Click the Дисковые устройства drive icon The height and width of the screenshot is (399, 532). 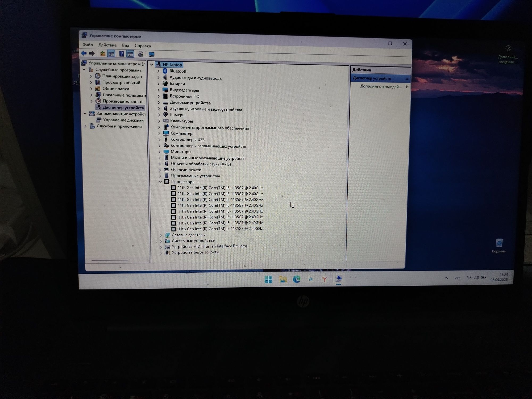coord(165,103)
